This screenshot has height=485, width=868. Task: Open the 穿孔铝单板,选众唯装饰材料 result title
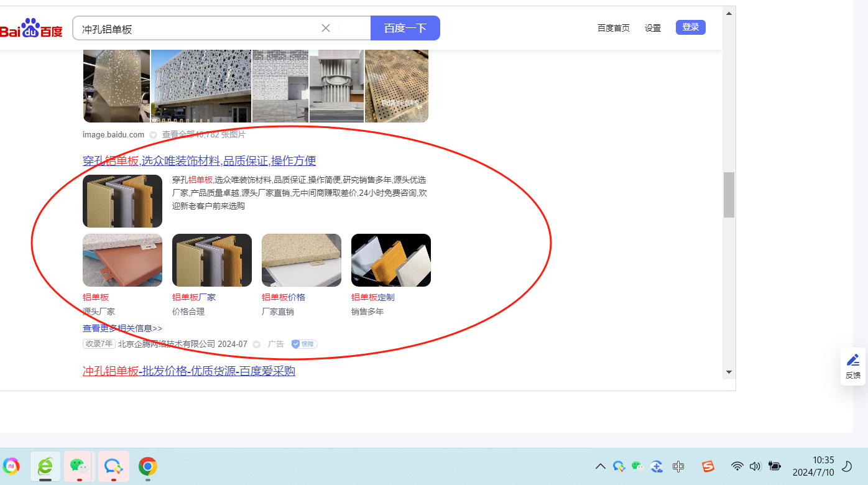coord(200,161)
